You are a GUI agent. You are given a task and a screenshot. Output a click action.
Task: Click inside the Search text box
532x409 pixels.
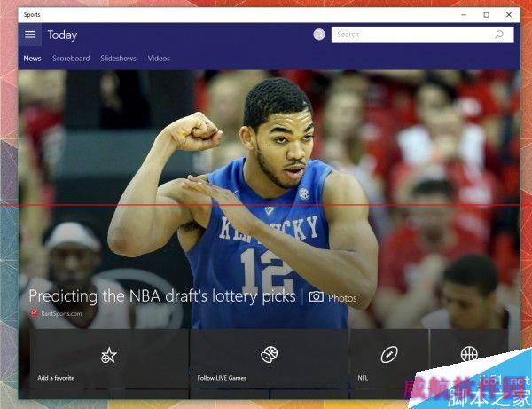point(422,35)
